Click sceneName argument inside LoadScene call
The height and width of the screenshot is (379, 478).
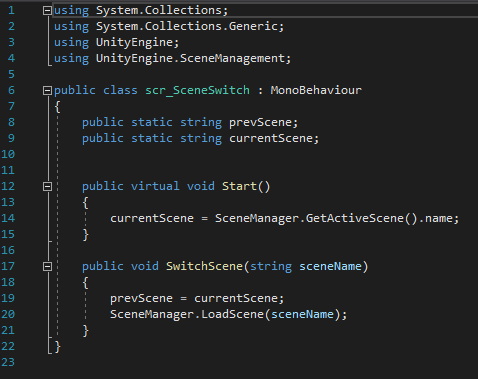tap(302, 314)
